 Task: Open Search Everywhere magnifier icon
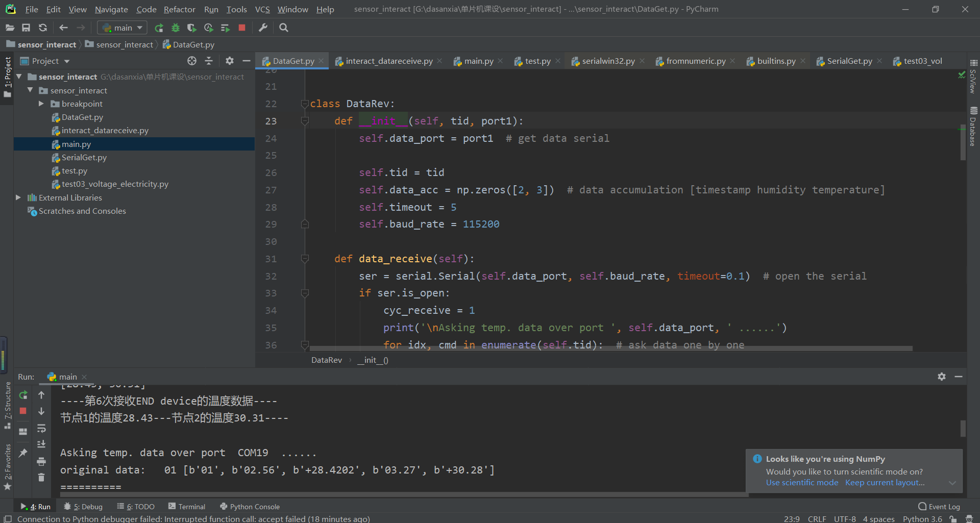point(284,28)
